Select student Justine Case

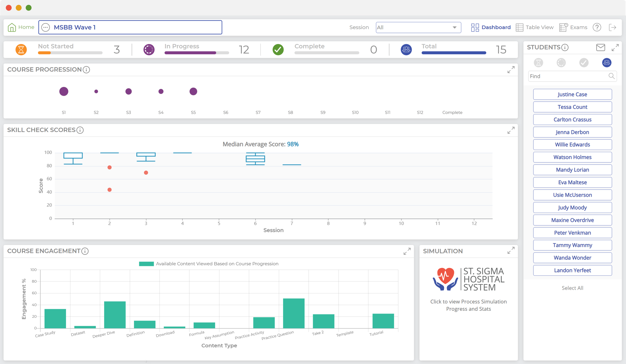pos(572,95)
